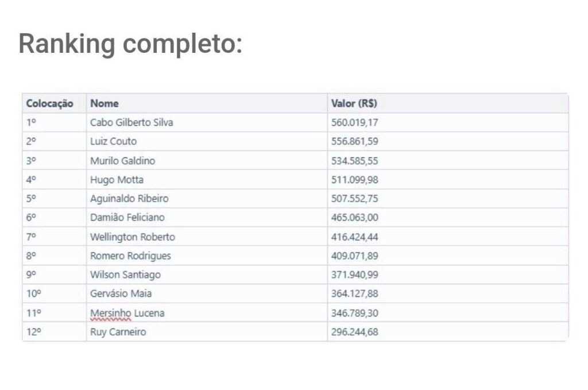The image size is (588, 390).
Task: Select Aguinaldo Ribeiro row name
Action: pos(129,199)
